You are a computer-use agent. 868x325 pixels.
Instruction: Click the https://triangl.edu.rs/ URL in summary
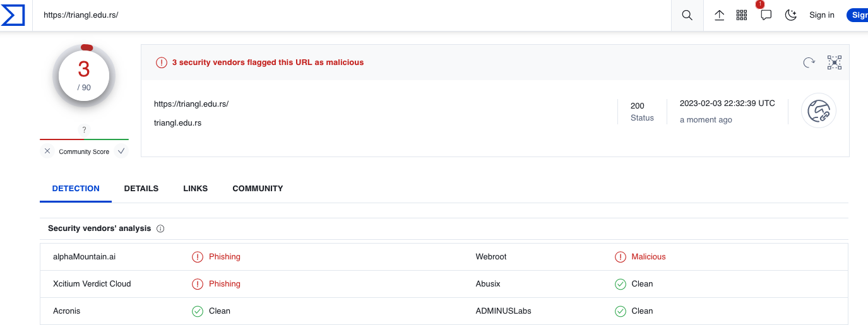point(191,103)
